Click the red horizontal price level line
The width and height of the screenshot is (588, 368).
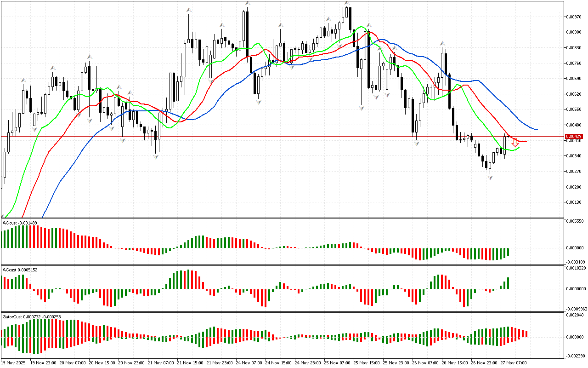click(276, 136)
